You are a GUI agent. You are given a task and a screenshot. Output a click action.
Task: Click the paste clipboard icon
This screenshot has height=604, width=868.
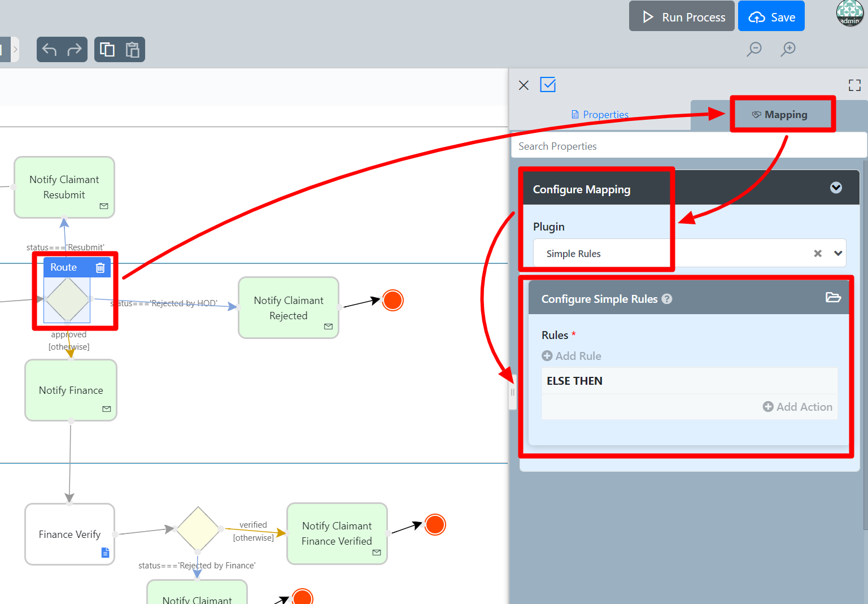pos(132,50)
